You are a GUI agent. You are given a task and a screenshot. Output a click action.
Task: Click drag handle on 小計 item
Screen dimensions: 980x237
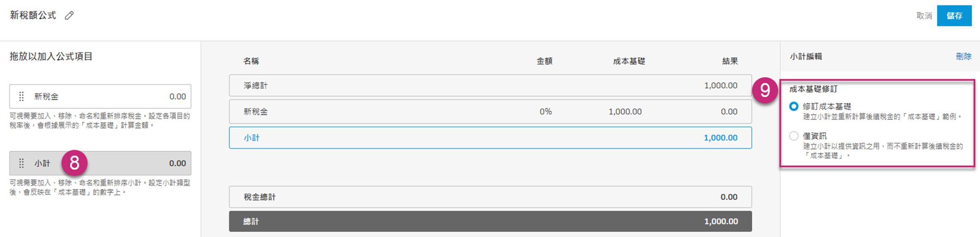(21, 163)
